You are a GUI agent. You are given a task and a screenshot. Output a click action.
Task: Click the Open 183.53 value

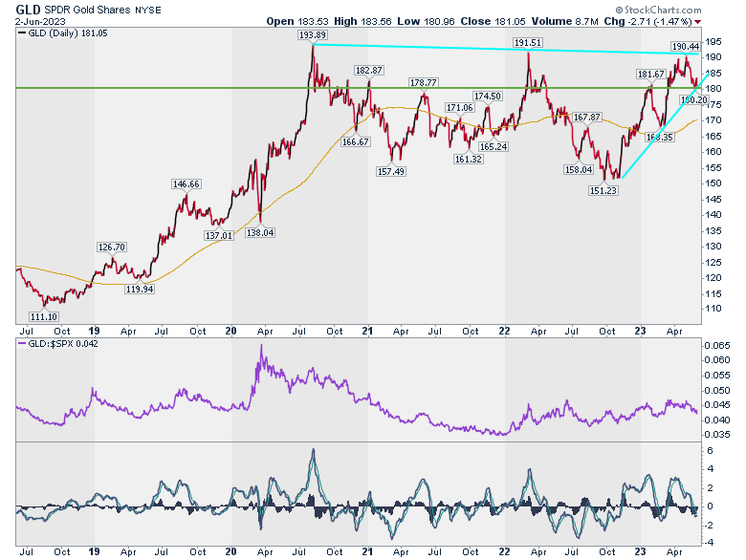(297, 21)
